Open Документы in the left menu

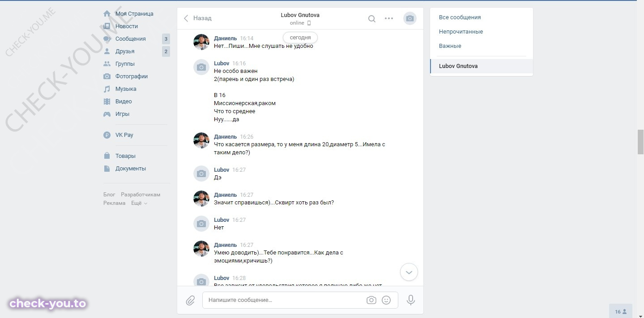[x=131, y=169]
